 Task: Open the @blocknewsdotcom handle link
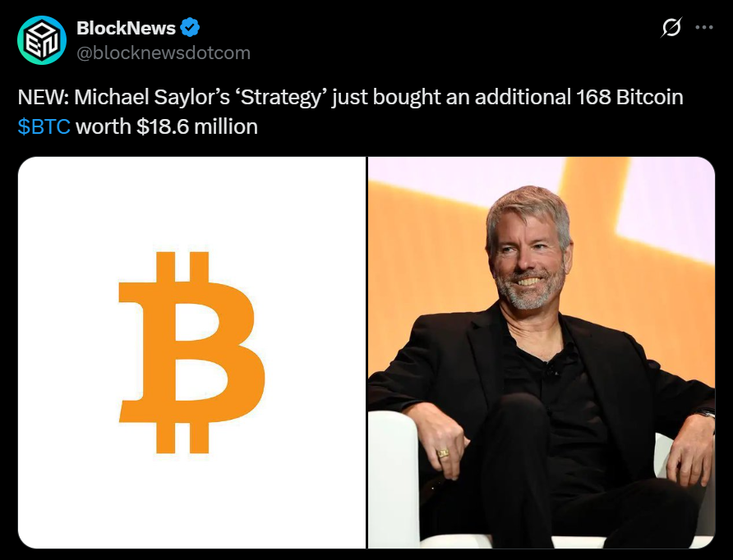pos(164,53)
